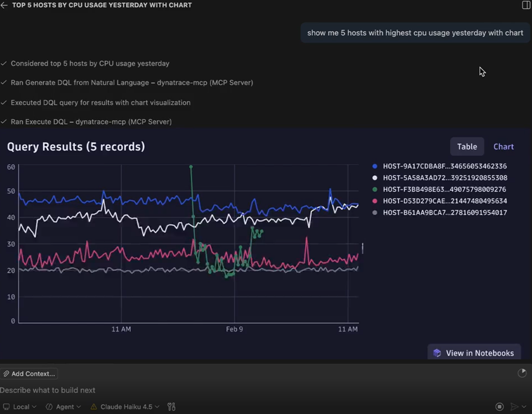Toggle the side panel layout icon
Viewport: 532px width, 414px height.
click(x=526, y=5)
